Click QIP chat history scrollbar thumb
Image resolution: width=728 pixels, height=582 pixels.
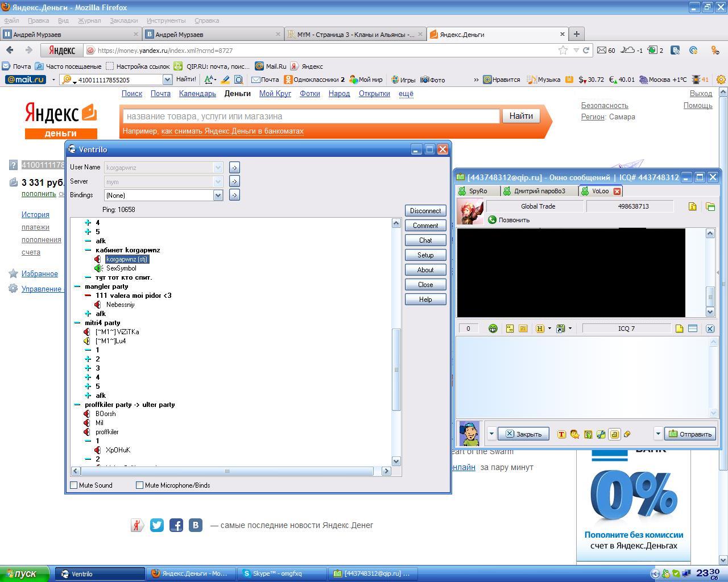[710, 296]
